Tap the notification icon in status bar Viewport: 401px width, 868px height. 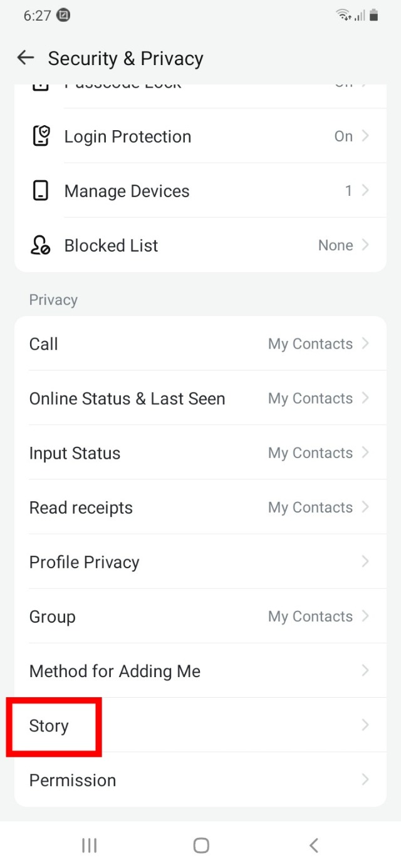[63, 16]
